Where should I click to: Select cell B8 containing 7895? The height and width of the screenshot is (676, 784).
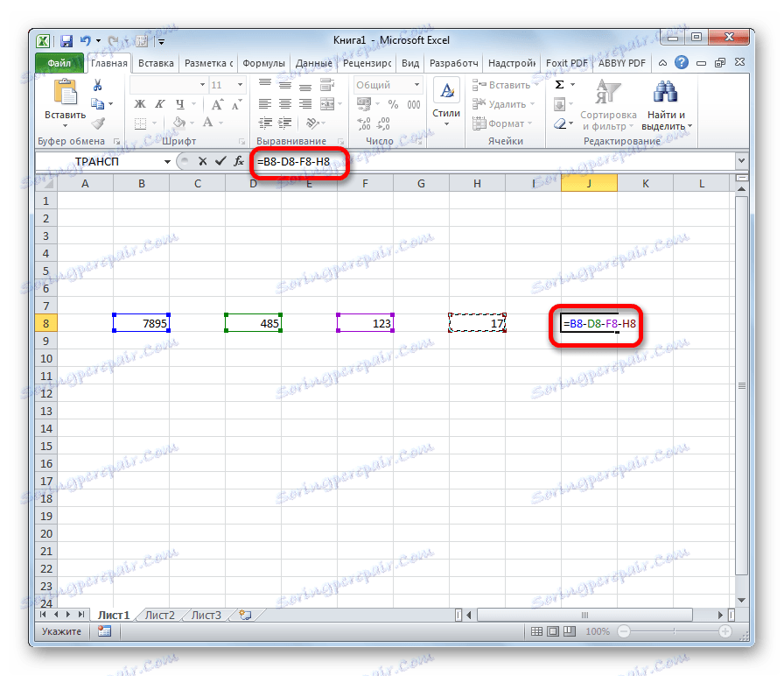[x=142, y=323]
